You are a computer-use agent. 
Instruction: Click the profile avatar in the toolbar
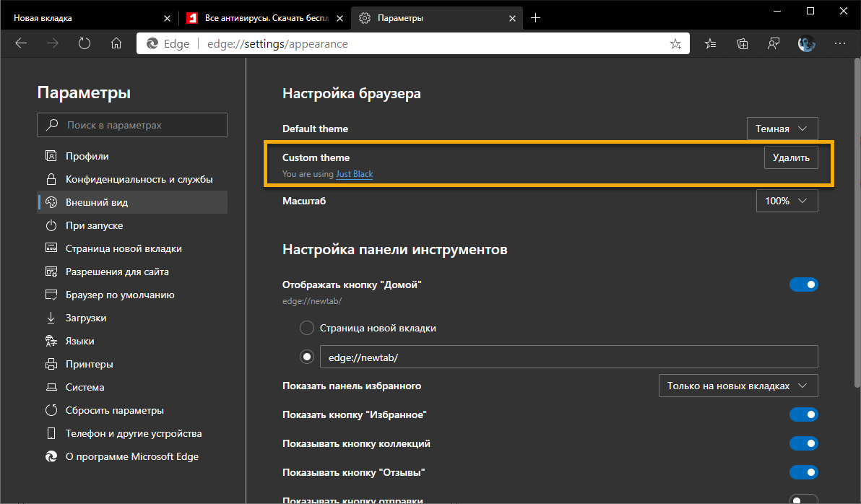tap(807, 43)
